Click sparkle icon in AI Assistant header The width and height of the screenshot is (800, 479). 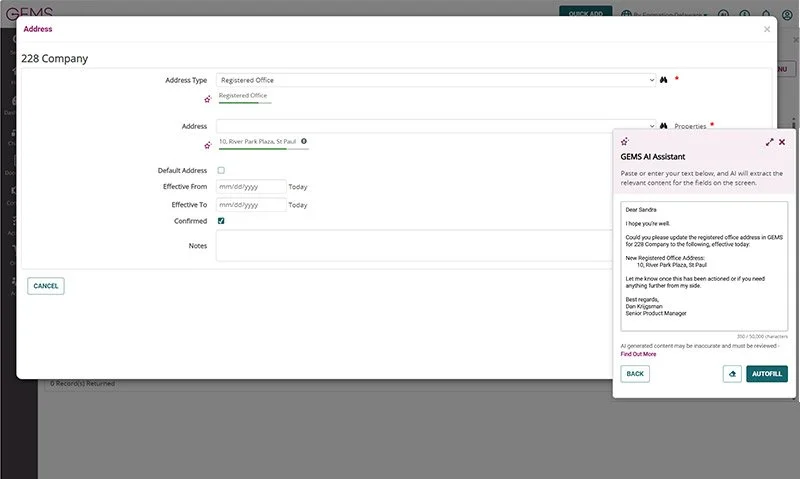pyautogui.click(x=625, y=141)
